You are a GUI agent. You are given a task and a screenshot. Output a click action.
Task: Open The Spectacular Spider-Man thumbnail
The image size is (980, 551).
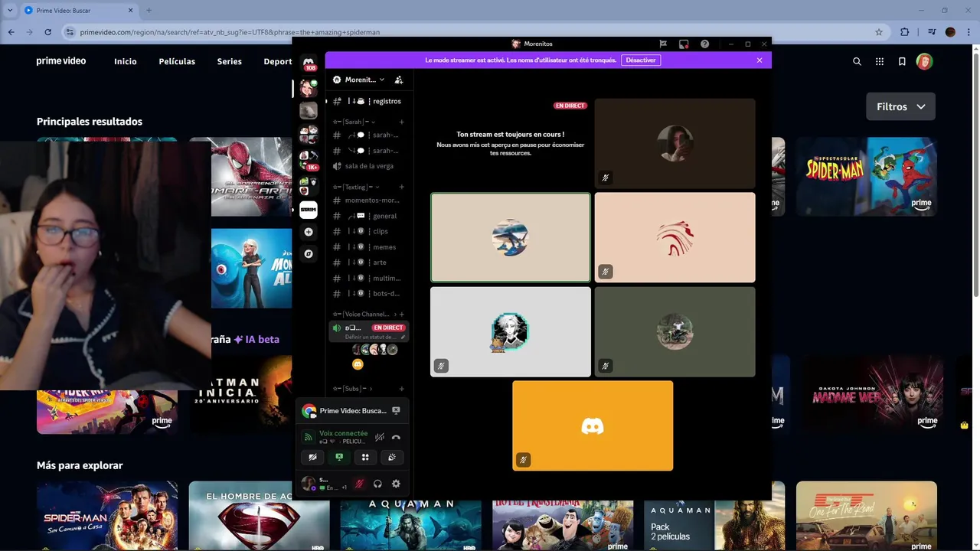[867, 176]
